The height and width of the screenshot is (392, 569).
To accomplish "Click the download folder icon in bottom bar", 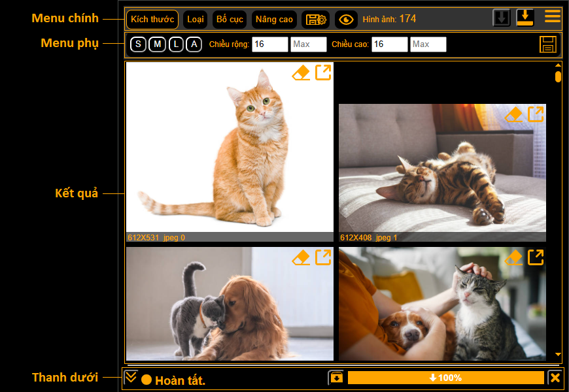I will [336, 378].
